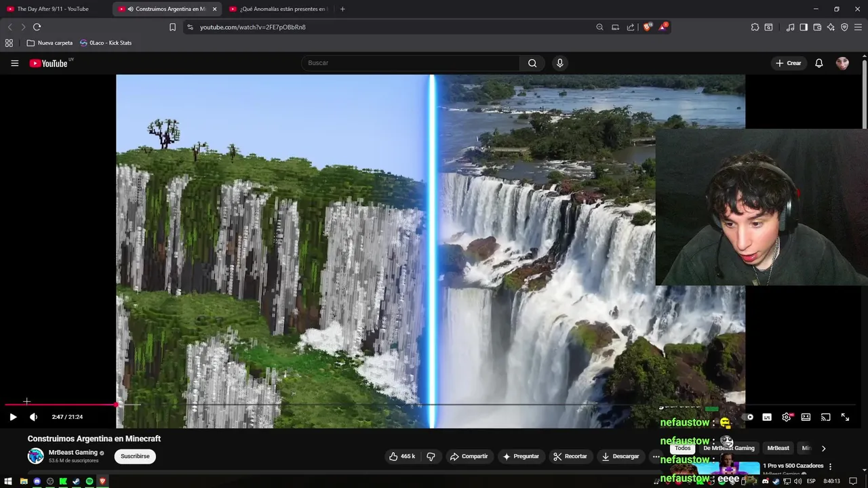
Task: Open the zoom level indicator
Action: (x=599, y=27)
